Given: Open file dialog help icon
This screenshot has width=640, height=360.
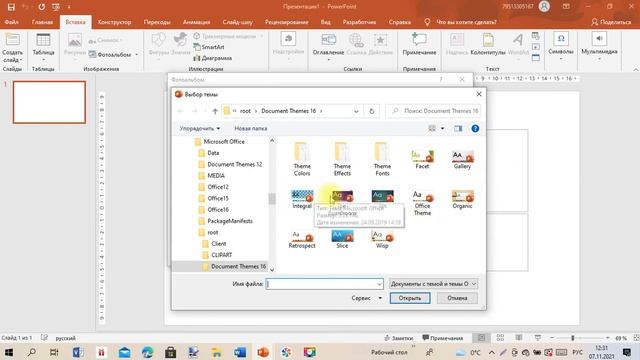Looking at the screenshot, I should pyautogui.click(x=475, y=129).
